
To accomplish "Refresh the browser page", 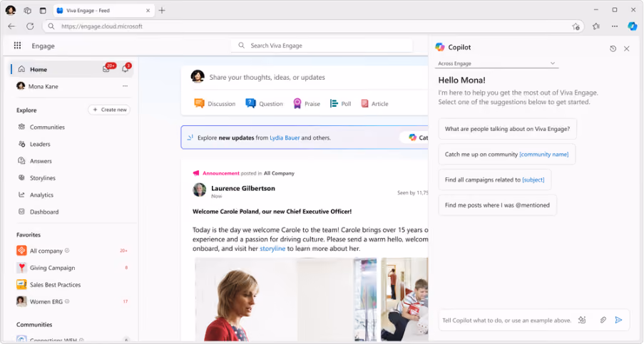I will tap(30, 26).
